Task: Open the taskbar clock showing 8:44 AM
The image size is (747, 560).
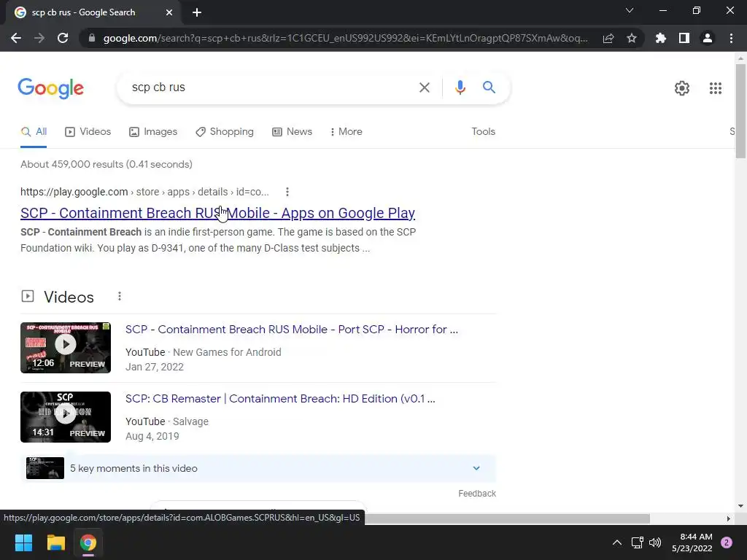Action: point(692,542)
